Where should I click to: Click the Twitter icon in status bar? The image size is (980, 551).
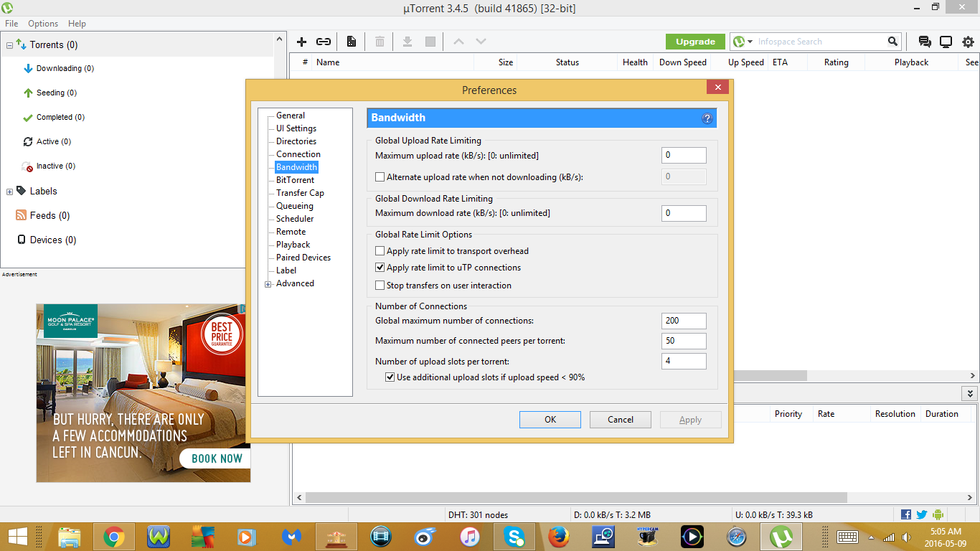(921, 514)
